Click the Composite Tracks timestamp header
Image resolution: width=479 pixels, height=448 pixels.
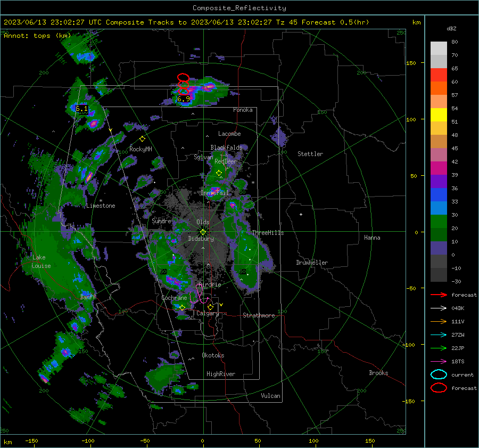click(x=186, y=22)
